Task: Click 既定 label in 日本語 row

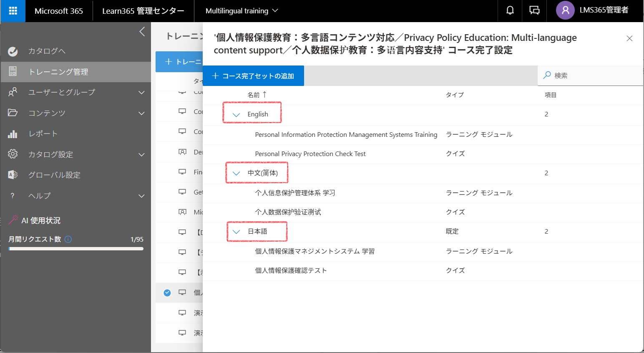Action: tap(452, 232)
